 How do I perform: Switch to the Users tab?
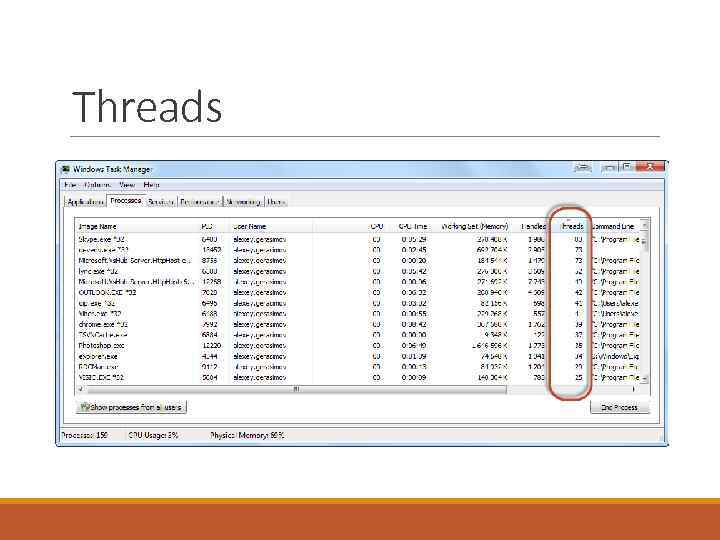click(x=276, y=202)
